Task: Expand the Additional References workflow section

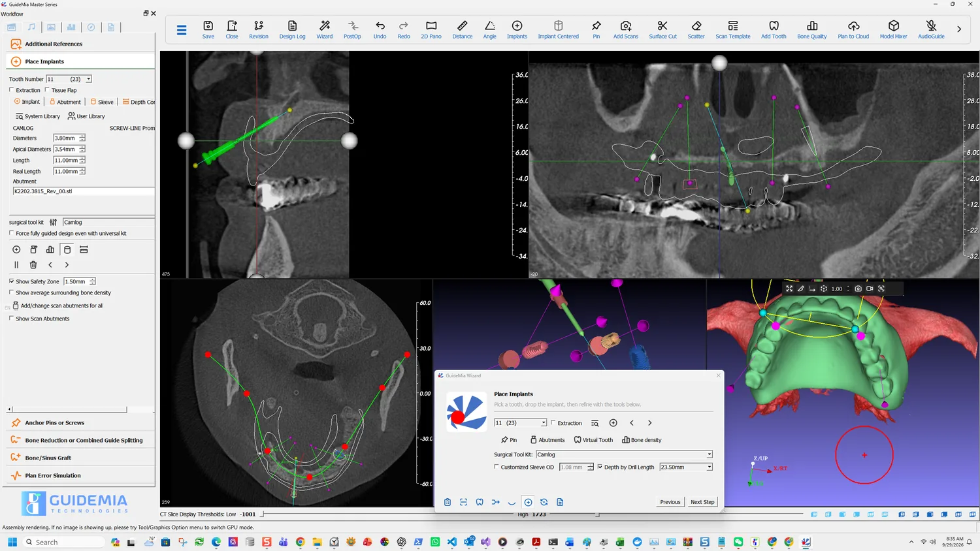Action: 80,44
